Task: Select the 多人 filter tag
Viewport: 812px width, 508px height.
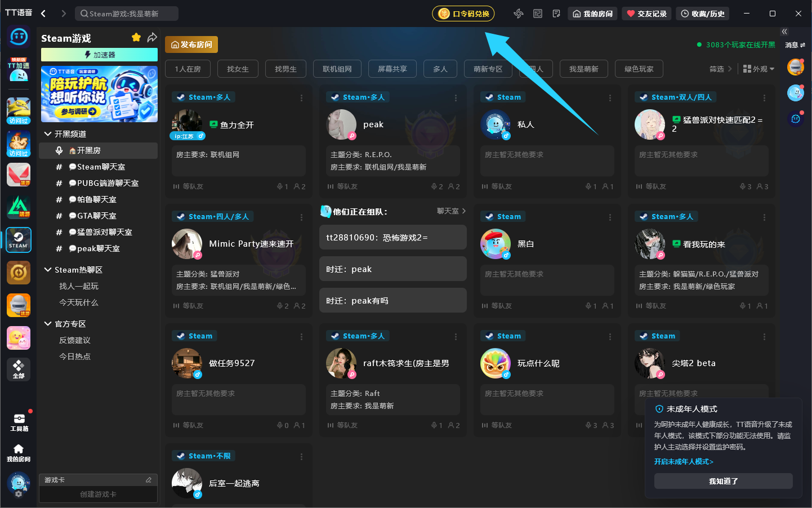Action: [440, 69]
